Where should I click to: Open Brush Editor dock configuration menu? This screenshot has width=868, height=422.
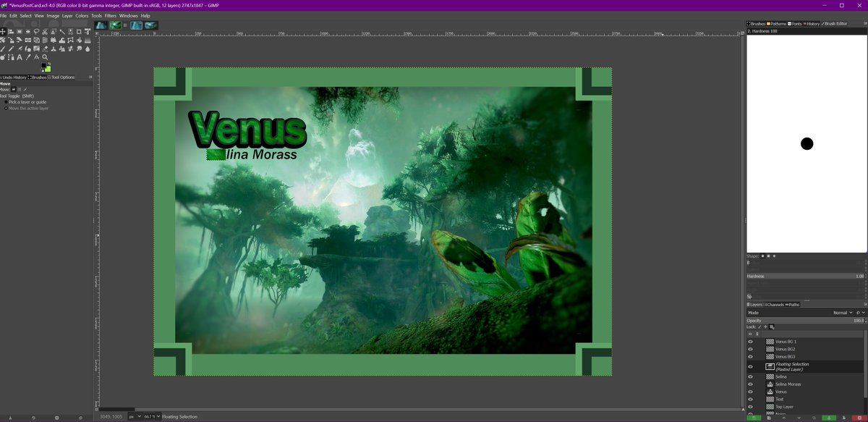865,24
